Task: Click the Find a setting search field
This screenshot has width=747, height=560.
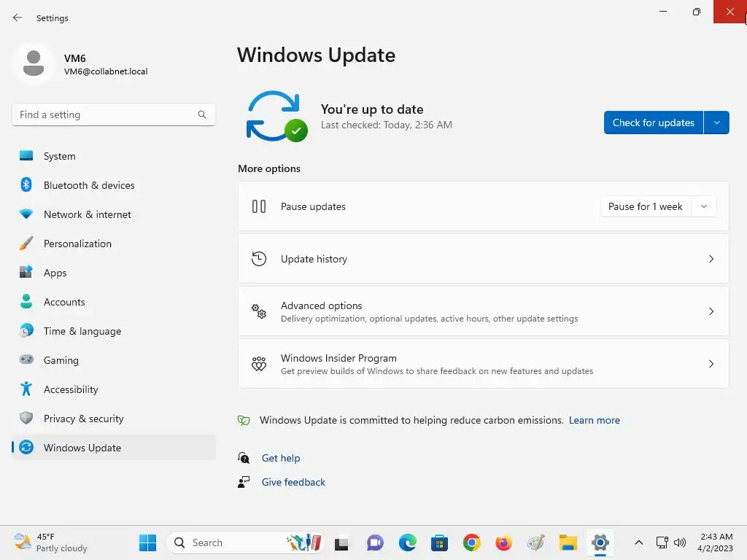Action: click(x=114, y=114)
